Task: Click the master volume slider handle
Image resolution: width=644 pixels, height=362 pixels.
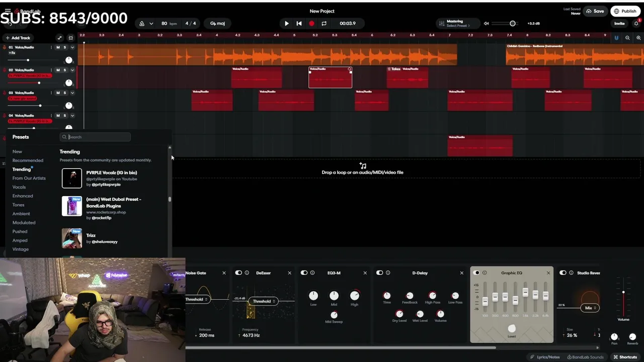Action: click(513, 24)
